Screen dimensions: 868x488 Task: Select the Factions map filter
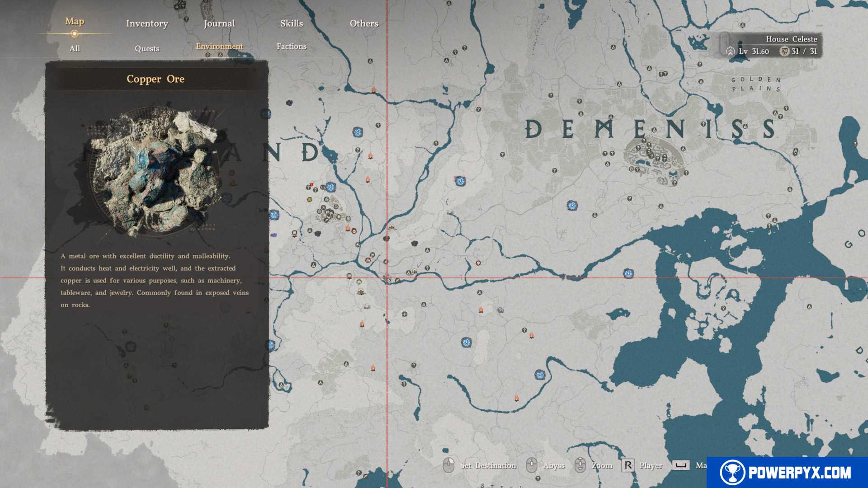click(292, 46)
